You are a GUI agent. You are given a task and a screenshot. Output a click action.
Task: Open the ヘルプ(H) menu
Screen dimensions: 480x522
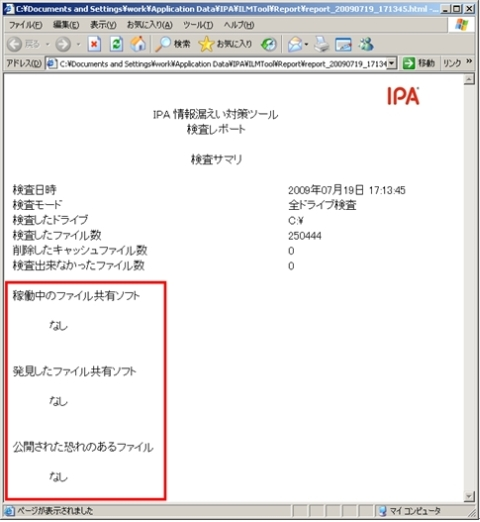click(239, 25)
